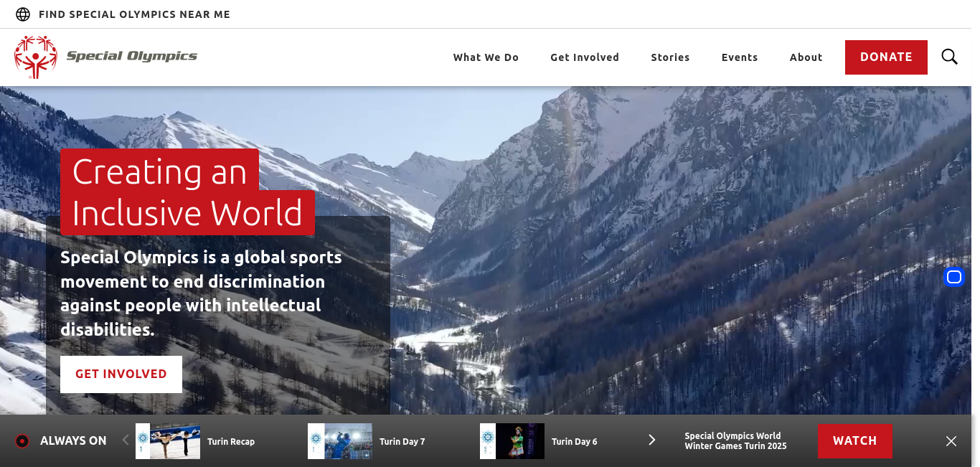Open the About menu

806,57
